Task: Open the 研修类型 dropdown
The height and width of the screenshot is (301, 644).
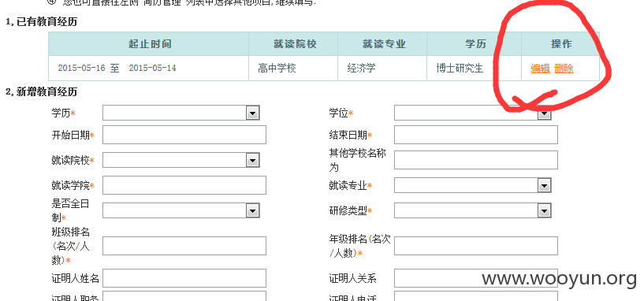Action: 472,210
